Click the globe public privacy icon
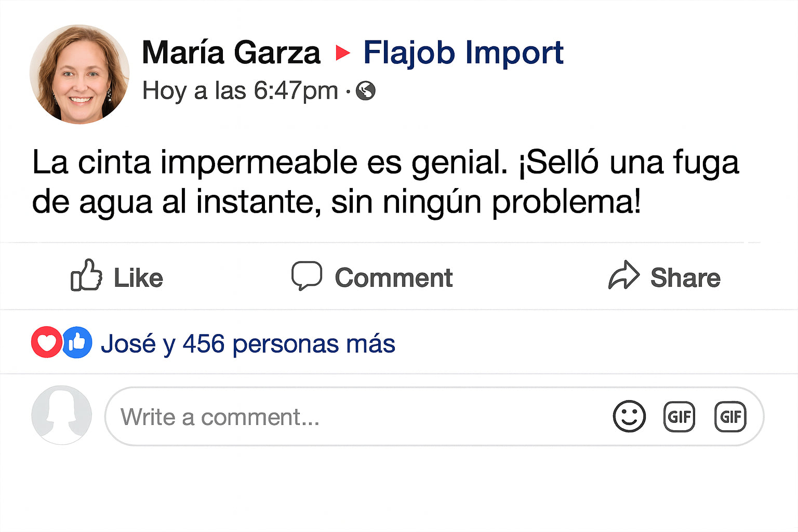 coord(366,91)
